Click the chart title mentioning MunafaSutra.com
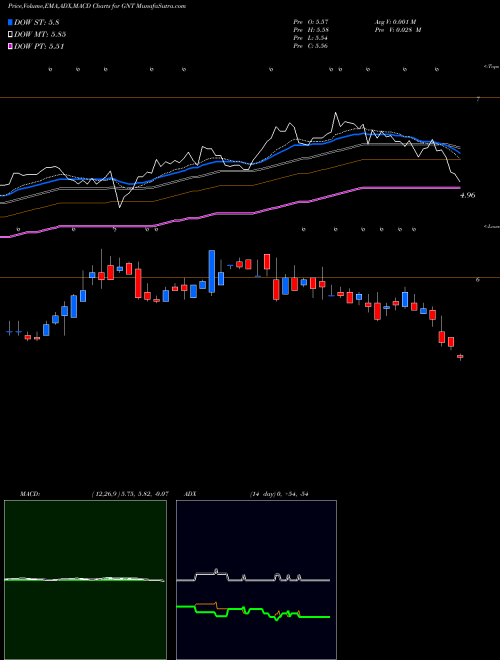 [97, 6]
